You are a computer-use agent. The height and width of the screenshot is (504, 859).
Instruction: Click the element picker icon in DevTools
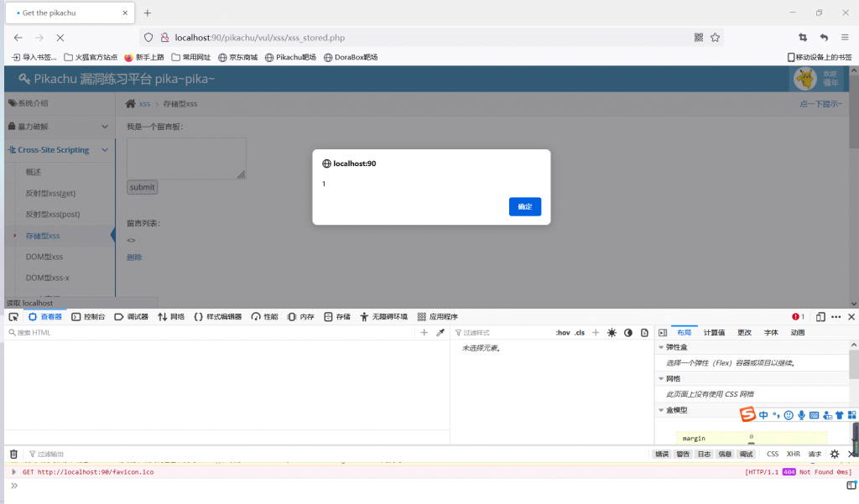[x=13, y=317]
